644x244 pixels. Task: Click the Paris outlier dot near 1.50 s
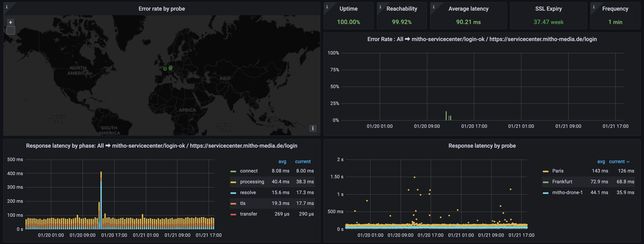coord(415,177)
